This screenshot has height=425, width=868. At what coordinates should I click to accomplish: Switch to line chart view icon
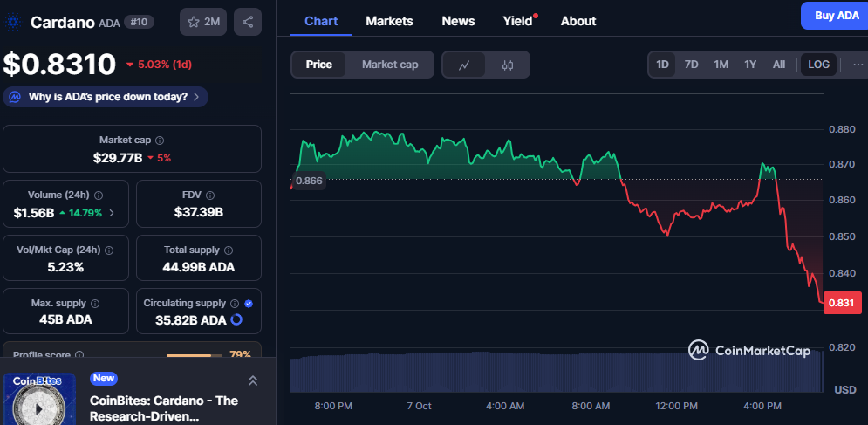point(465,65)
